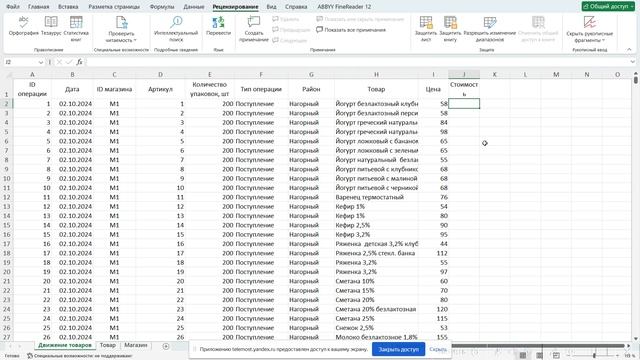The width and height of the screenshot is (640, 360).
Task: Select the Количество упаковок, шт header cell
Action: click(x=209, y=89)
